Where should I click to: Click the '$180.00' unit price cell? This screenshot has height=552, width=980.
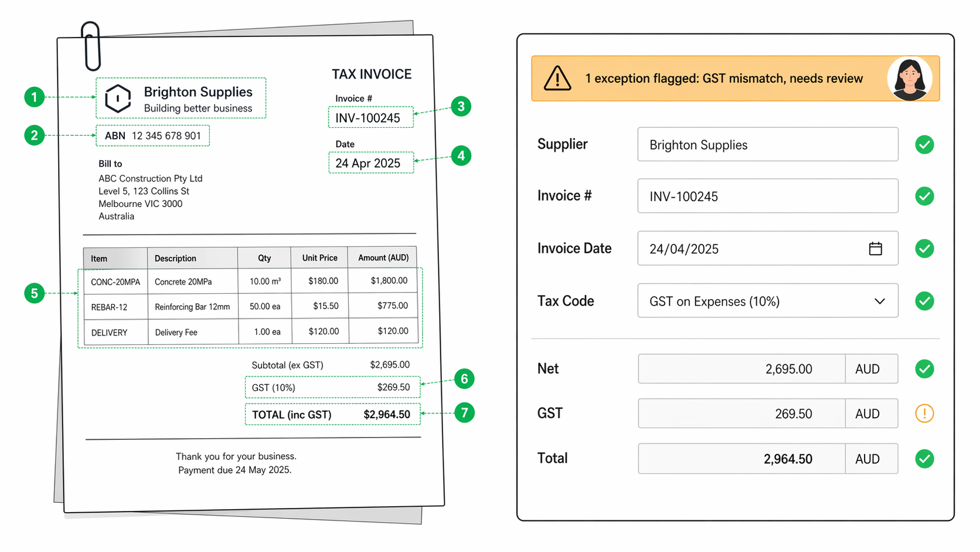[320, 281]
